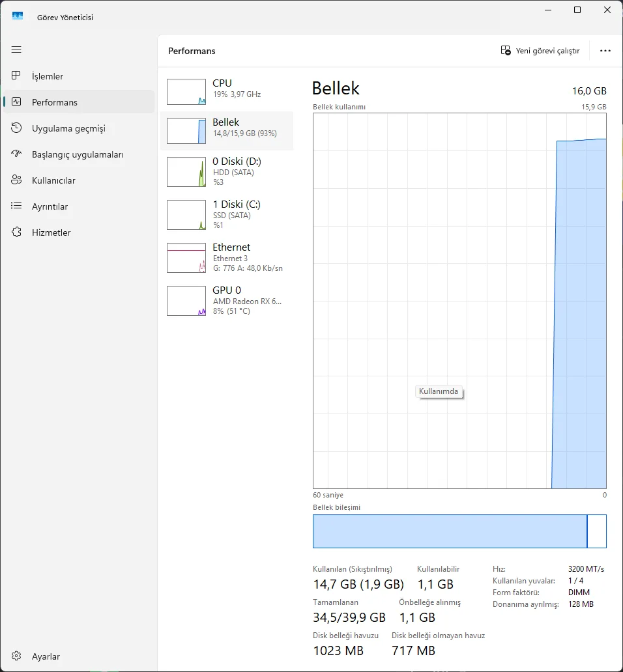Open the three-dot more options menu
The height and width of the screenshot is (672, 623).
coord(605,51)
